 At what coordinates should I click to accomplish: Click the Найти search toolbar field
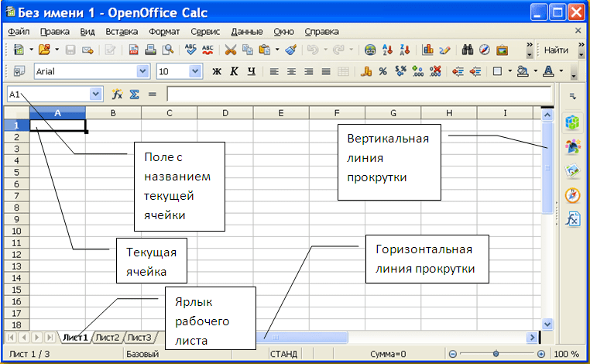tap(556, 50)
